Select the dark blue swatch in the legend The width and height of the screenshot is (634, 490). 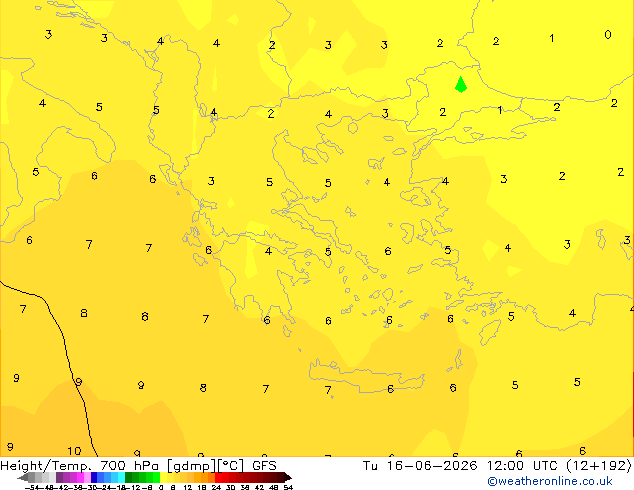coord(94,477)
